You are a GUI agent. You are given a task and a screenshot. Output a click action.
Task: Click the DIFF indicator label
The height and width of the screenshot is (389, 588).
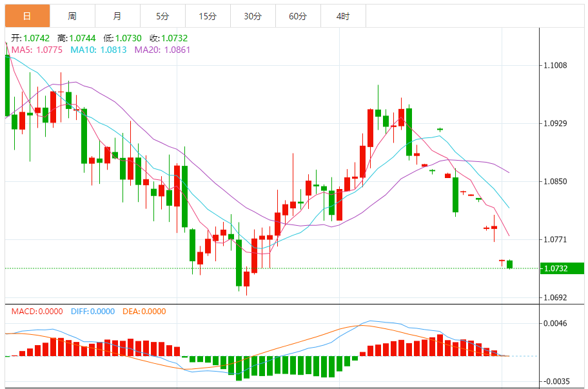point(93,312)
